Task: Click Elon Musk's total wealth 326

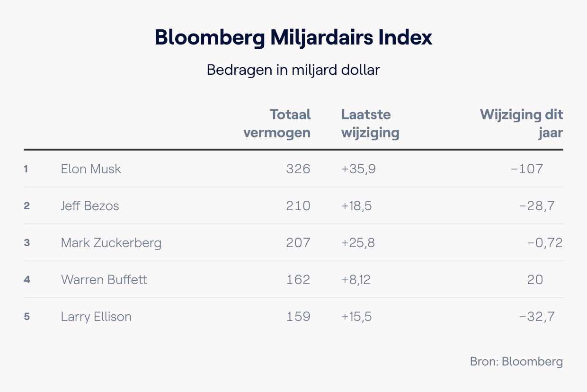Action: pyautogui.click(x=298, y=169)
